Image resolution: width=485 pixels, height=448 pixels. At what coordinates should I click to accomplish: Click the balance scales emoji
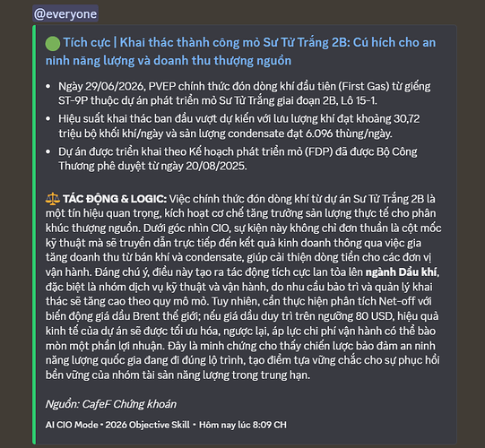coord(53,199)
